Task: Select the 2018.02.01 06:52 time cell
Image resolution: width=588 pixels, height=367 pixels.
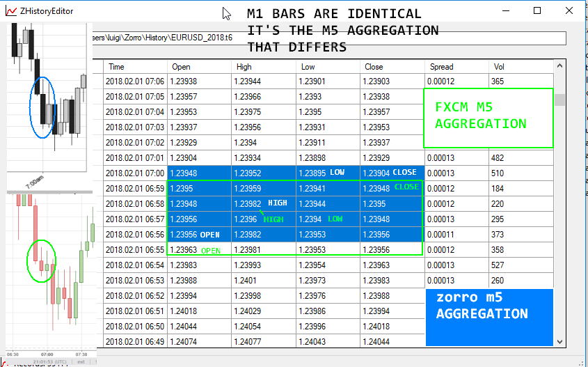Action: (x=135, y=296)
